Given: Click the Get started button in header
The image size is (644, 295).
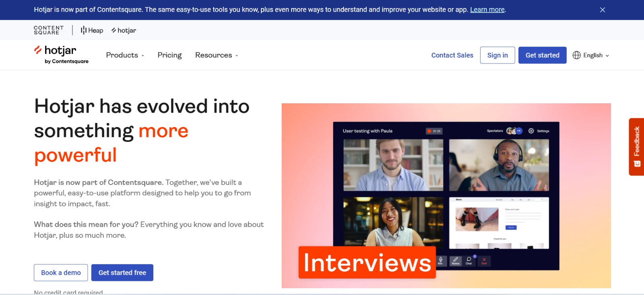Looking at the screenshot, I should (542, 55).
